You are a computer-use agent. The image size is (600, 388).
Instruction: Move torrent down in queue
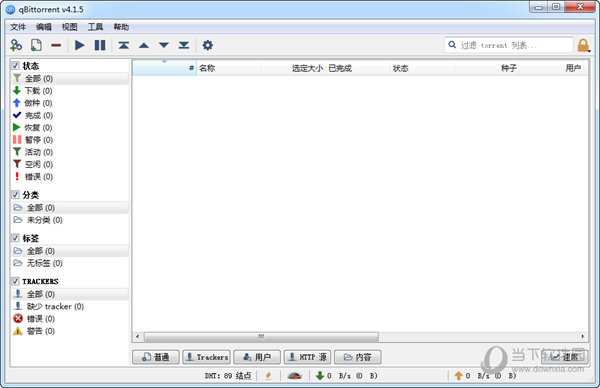coord(164,46)
